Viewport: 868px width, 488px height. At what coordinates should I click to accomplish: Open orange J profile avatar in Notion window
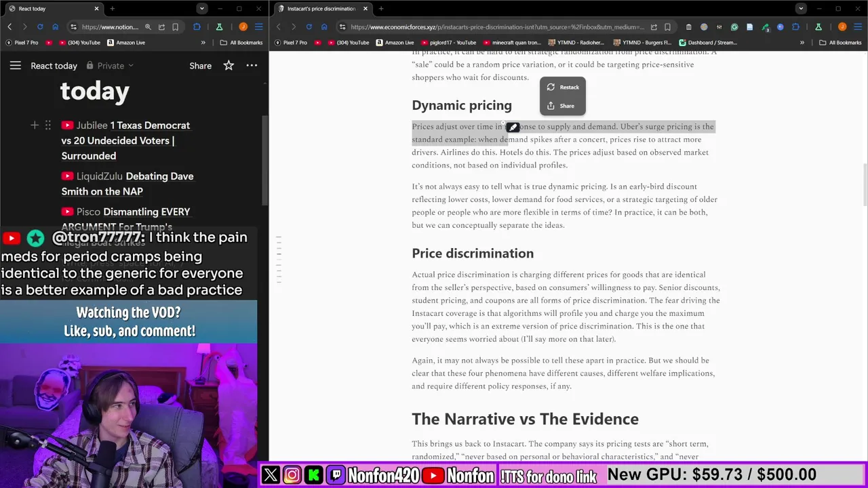(243, 27)
